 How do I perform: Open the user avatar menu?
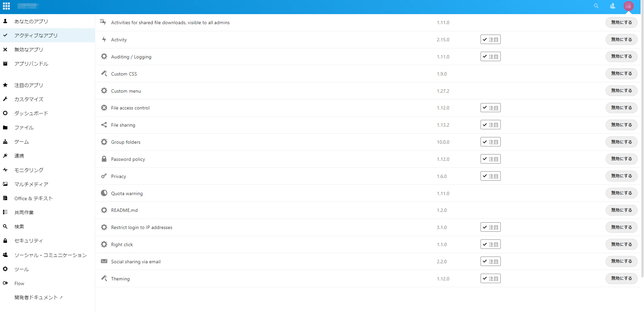click(x=628, y=6)
